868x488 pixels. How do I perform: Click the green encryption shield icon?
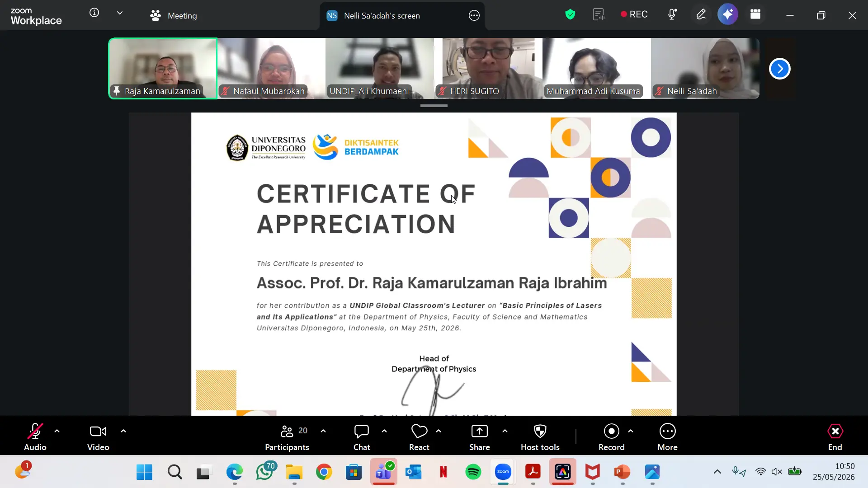(x=570, y=15)
